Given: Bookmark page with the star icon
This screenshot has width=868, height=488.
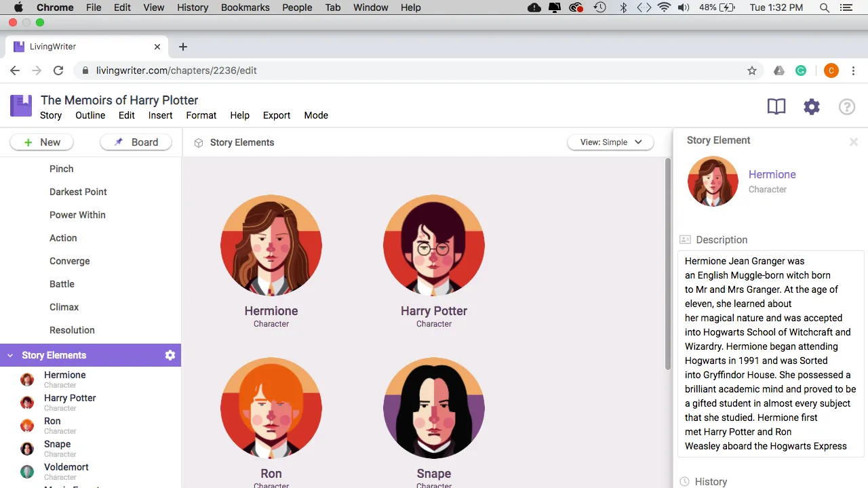Looking at the screenshot, I should coord(752,70).
